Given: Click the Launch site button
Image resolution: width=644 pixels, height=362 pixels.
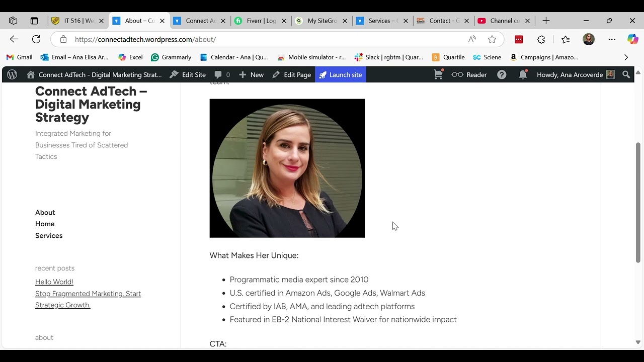Looking at the screenshot, I should (x=340, y=74).
